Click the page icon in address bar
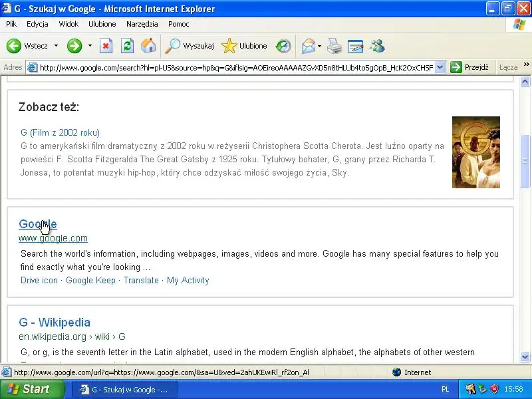This screenshot has height=399, width=532. click(32, 68)
